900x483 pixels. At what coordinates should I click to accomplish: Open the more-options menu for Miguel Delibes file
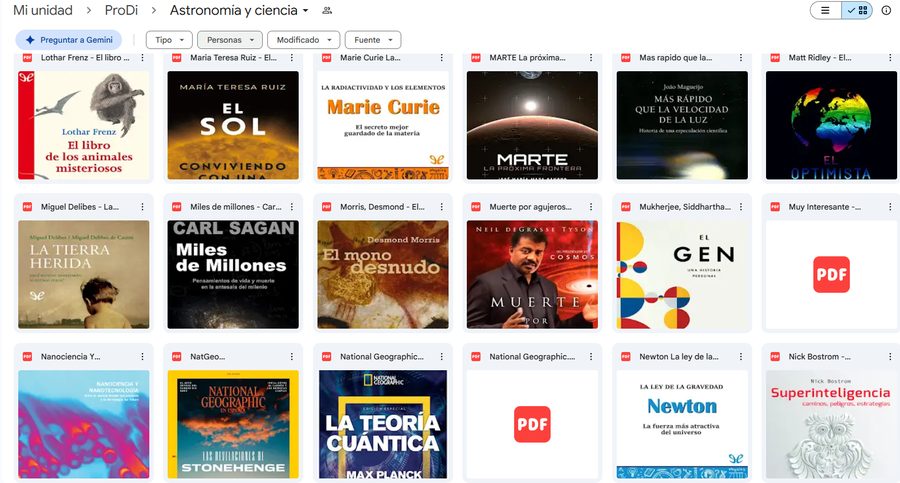142,207
